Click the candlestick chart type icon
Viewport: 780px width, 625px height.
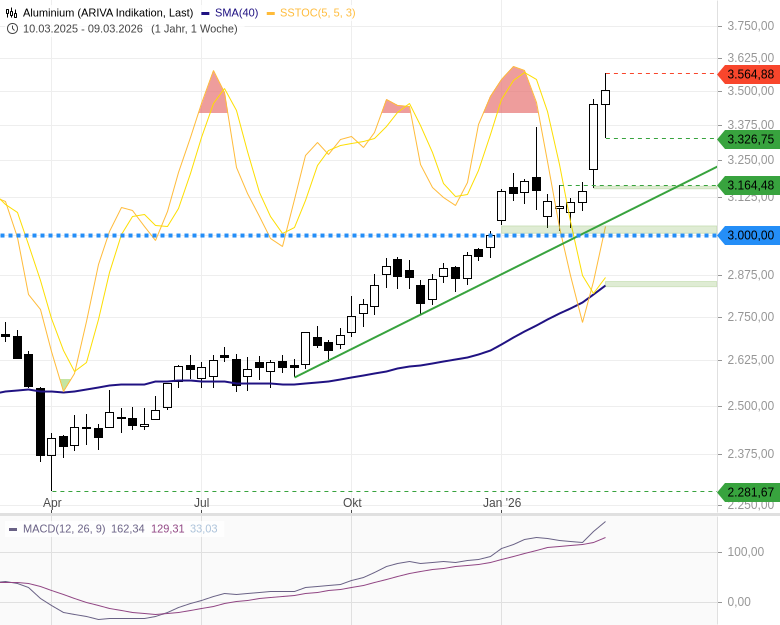[11, 12]
